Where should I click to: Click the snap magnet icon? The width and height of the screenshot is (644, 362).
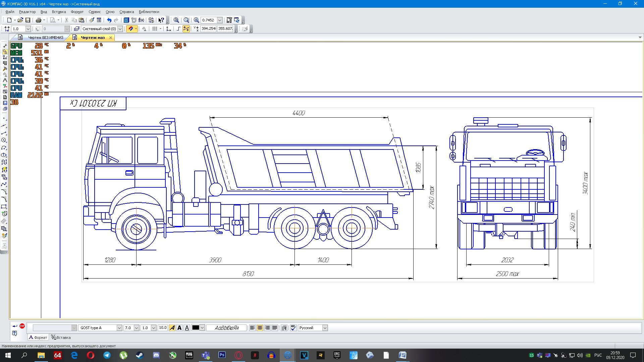[x=131, y=29]
